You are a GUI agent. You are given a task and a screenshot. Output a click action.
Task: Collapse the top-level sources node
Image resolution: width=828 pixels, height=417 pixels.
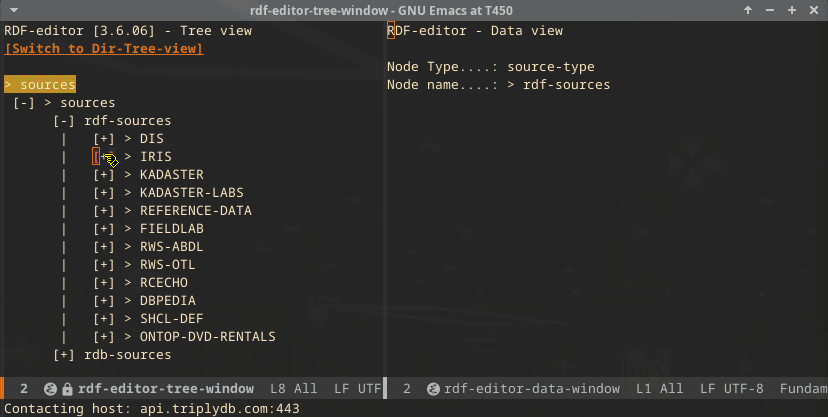(x=25, y=103)
